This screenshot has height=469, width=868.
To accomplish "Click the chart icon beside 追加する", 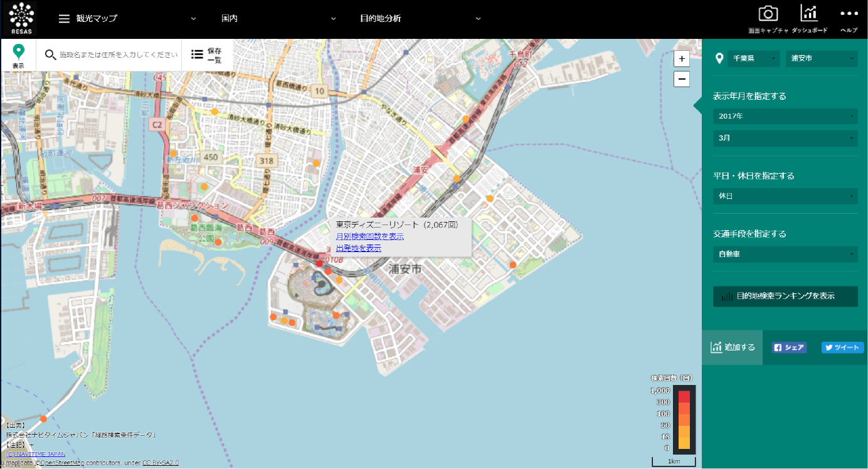I will 716,347.
